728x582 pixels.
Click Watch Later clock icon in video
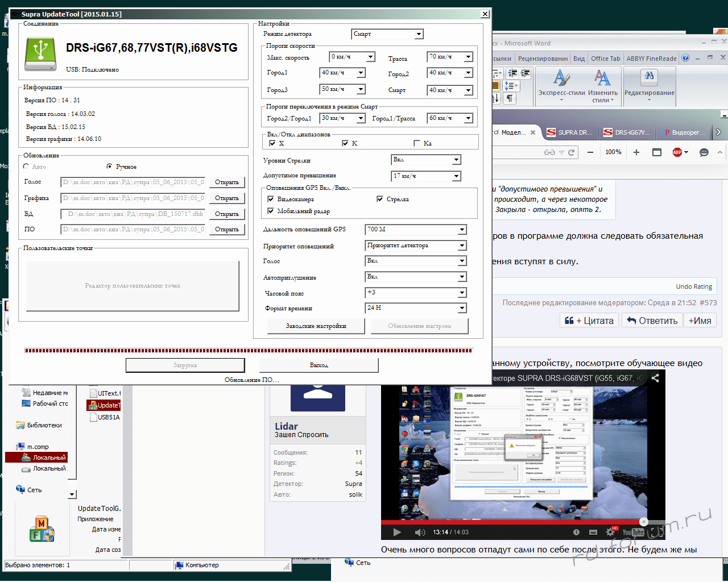(x=576, y=532)
